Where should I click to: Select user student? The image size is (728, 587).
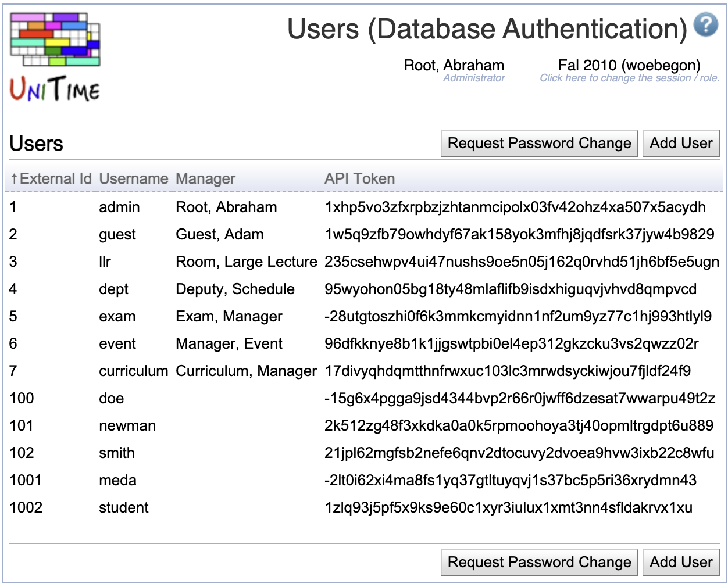(x=124, y=508)
